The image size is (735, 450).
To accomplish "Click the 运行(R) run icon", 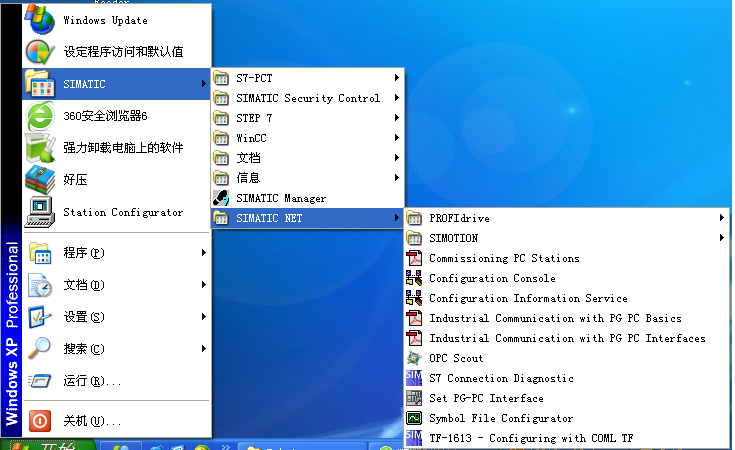I will 39,381.
